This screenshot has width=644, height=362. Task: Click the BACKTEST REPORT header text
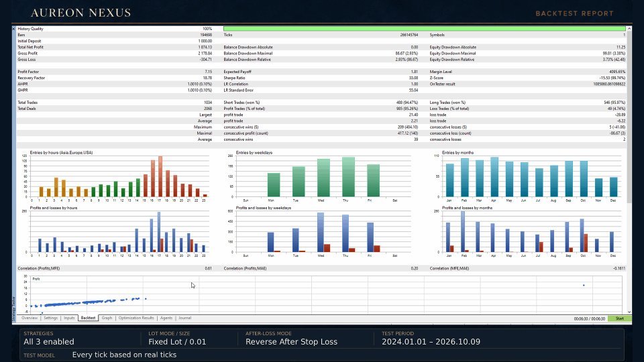[x=575, y=13]
